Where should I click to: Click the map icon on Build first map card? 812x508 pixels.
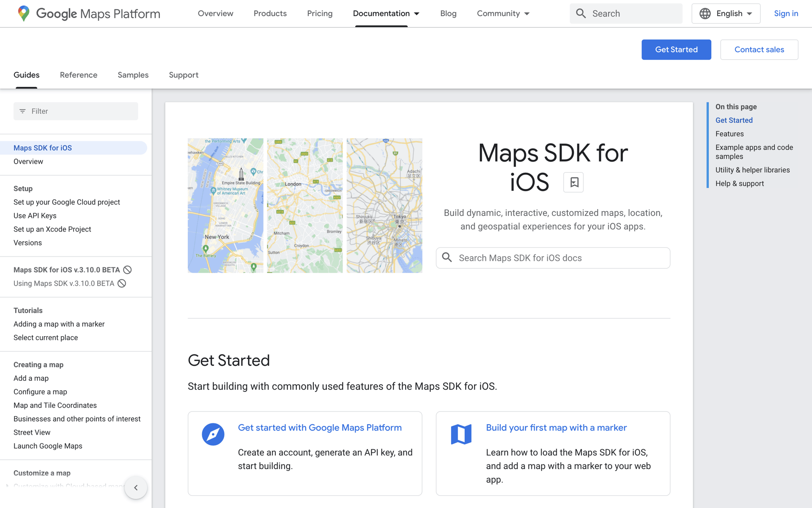click(461, 434)
